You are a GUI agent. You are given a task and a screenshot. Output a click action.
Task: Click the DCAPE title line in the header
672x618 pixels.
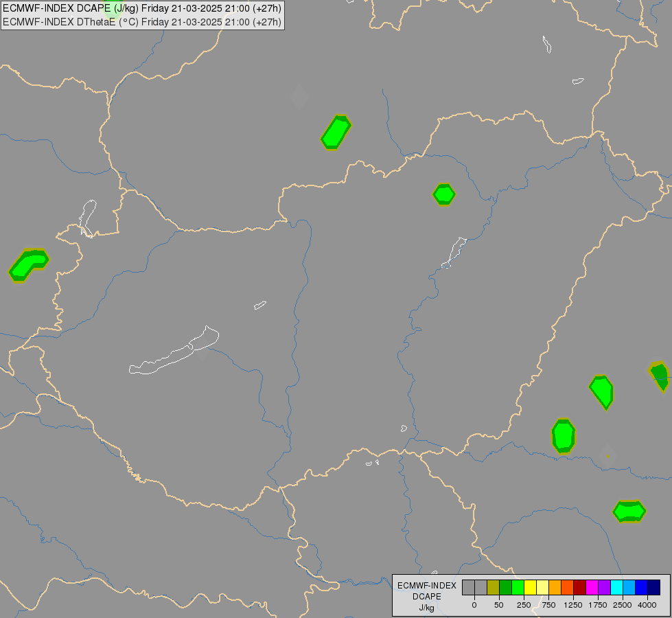point(142,8)
